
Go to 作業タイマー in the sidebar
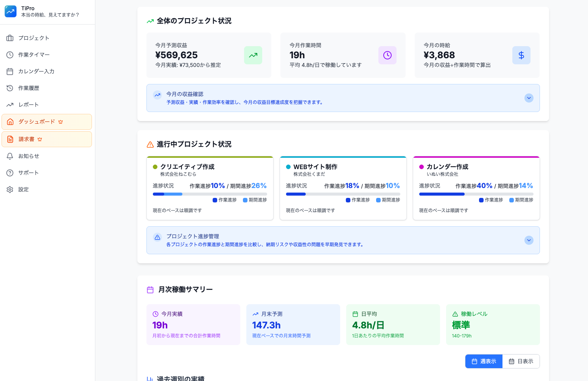(x=34, y=55)
